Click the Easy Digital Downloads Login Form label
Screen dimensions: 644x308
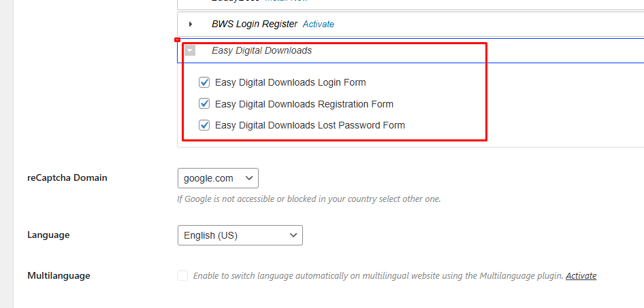pos(291,82)
